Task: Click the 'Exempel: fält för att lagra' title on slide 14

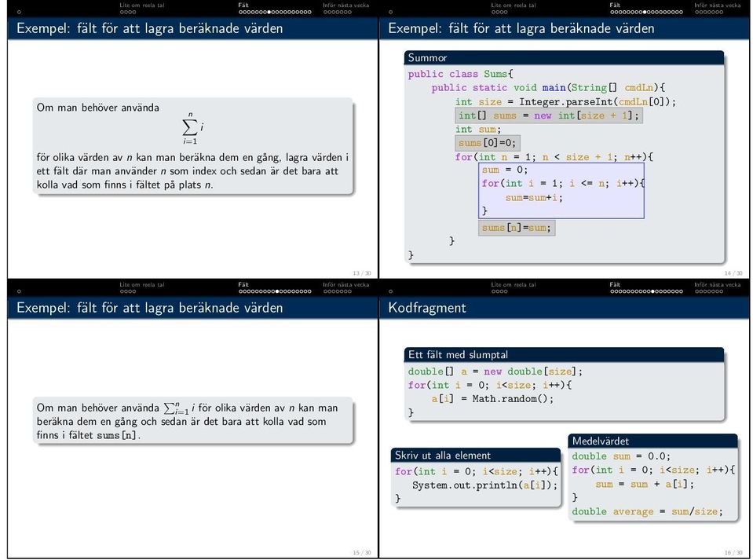Action: pos(521,29)
